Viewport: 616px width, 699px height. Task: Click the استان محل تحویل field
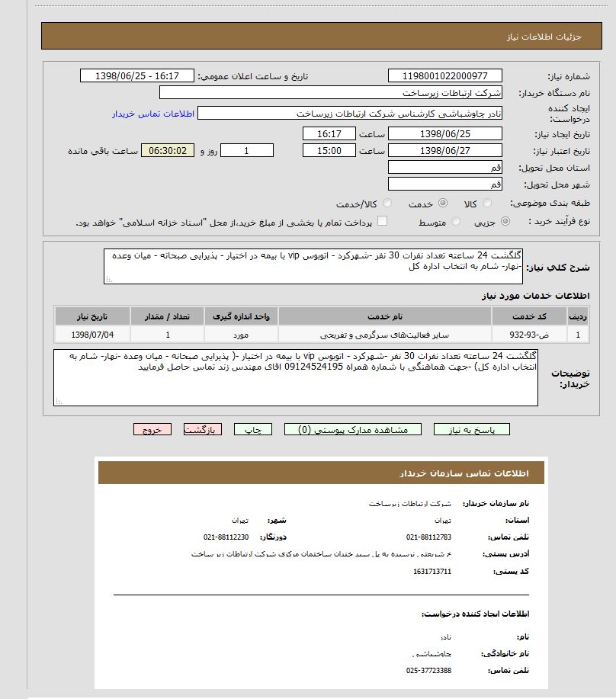(x=445, y=167)
